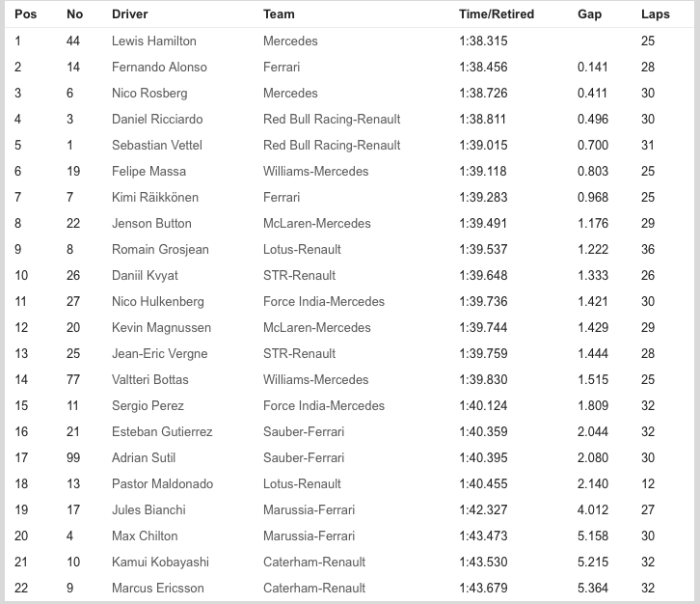Select Marcus Ericsson in last position

pos(157,588)
